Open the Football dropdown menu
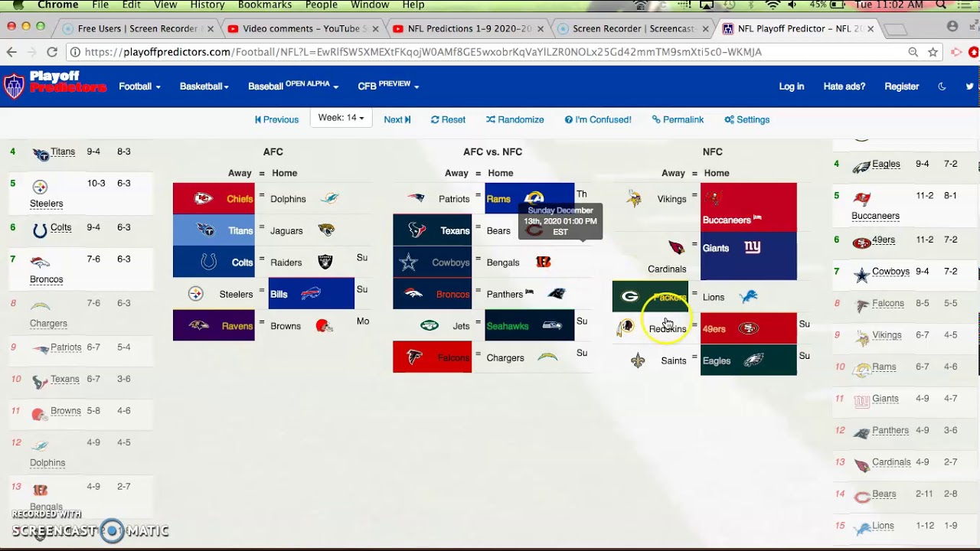The image size is (980, 551). coord(139,86)
